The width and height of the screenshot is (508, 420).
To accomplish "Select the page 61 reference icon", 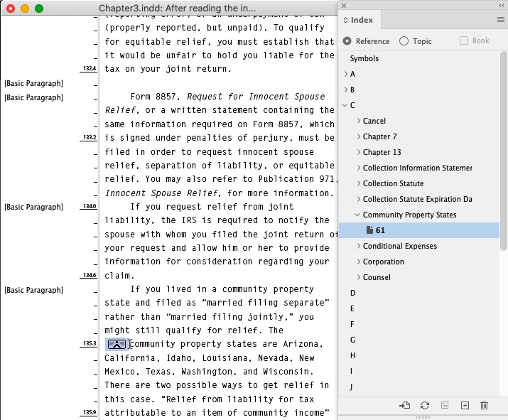I will pos(369,230).
